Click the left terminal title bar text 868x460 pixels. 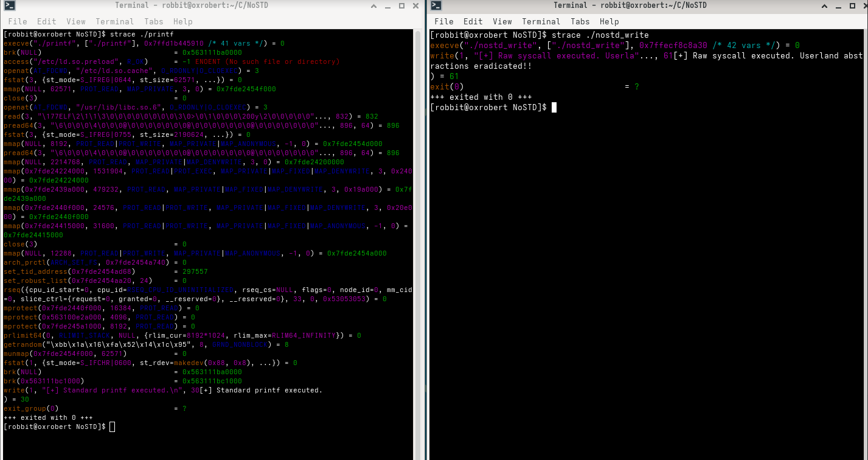[x=197, y=5]
